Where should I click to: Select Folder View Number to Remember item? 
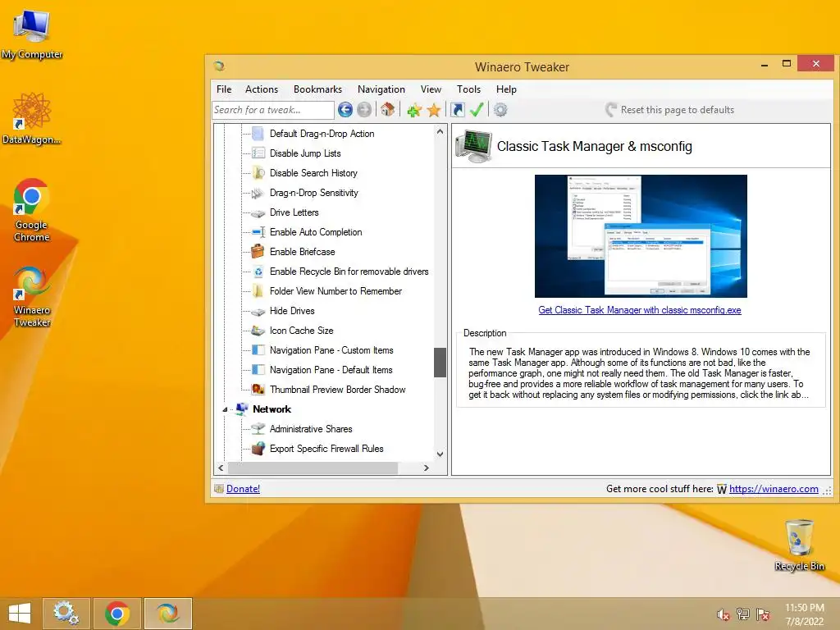tap(336, 291)
